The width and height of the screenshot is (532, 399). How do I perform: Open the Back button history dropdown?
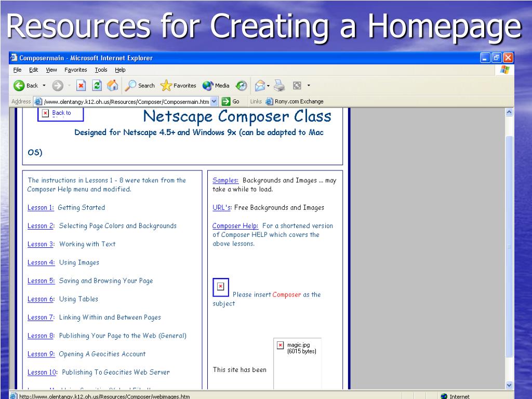(44, 86)
